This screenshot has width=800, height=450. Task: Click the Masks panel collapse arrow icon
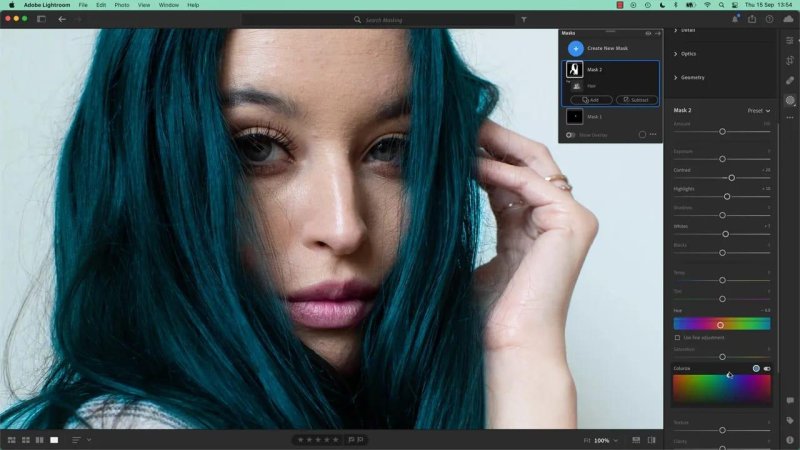point(658,33)
